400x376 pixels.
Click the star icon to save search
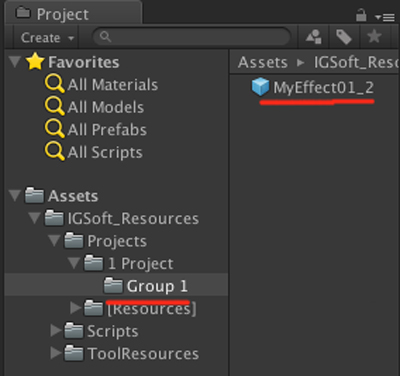(x=374, y=36)
